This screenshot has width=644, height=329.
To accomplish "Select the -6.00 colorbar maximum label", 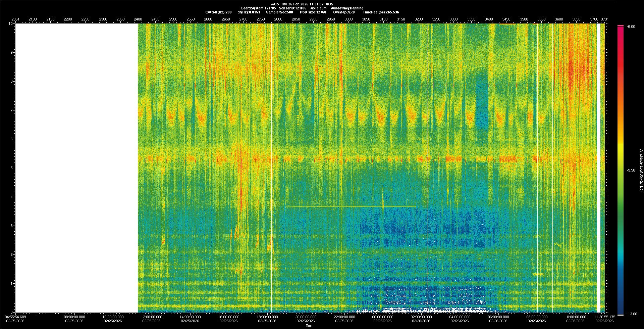I will click(x=631, y=27).
